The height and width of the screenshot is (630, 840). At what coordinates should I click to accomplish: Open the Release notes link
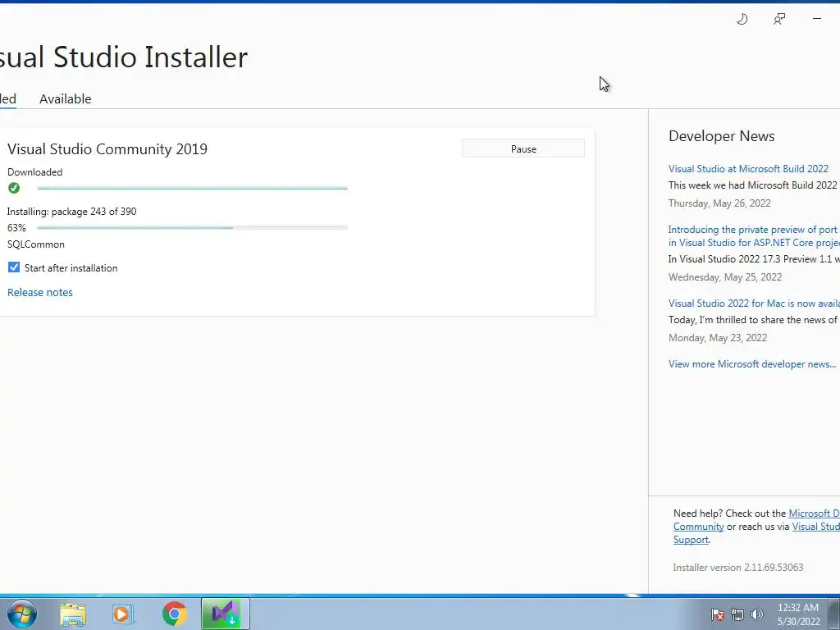40,293
